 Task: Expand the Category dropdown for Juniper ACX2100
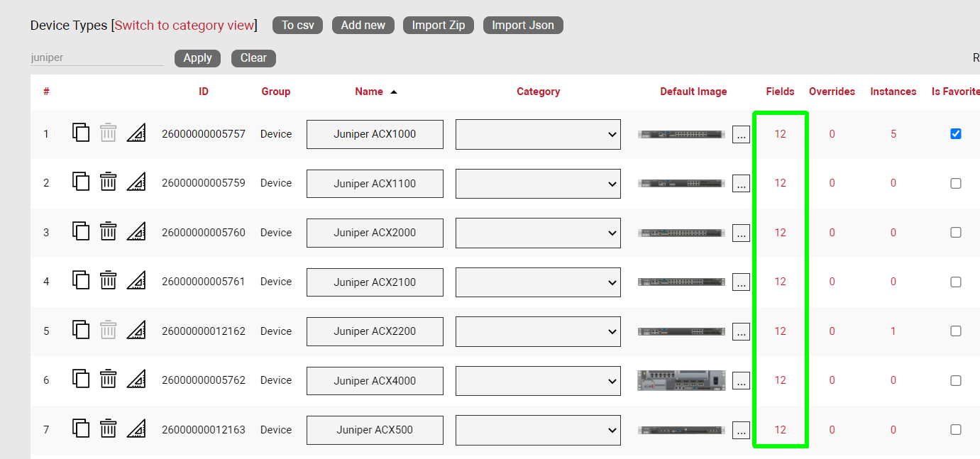point(538,282)
